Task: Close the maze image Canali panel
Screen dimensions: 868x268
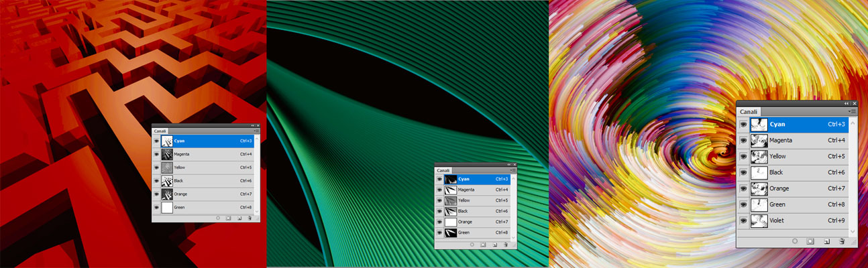Action: pos(258,125)
